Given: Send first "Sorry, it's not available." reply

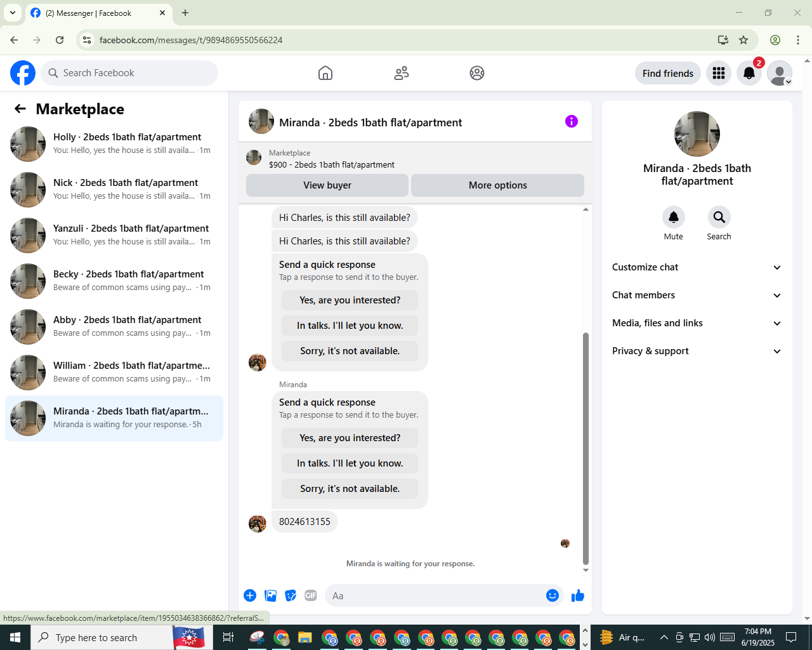Looking at the screenshot, I should click(x=350, y=351).
